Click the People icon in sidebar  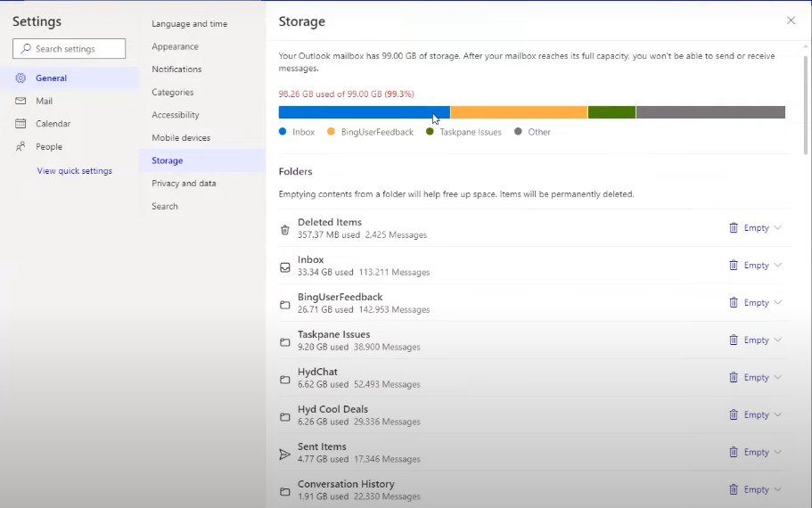tap(21, 147)
